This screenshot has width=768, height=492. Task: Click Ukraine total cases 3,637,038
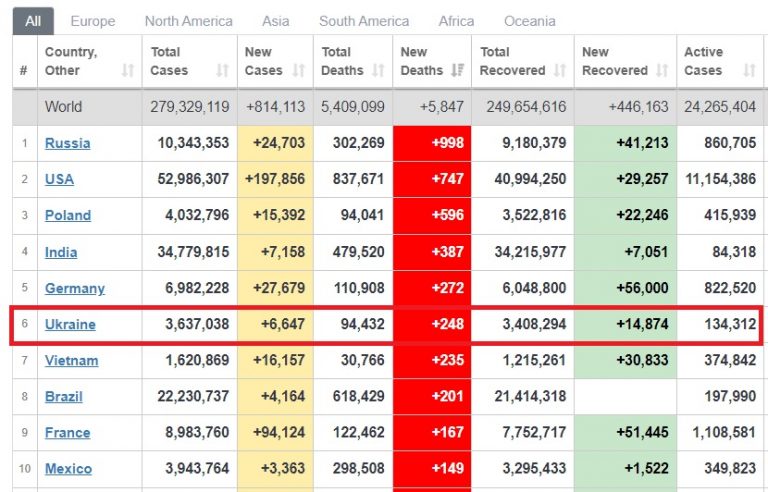197,324
